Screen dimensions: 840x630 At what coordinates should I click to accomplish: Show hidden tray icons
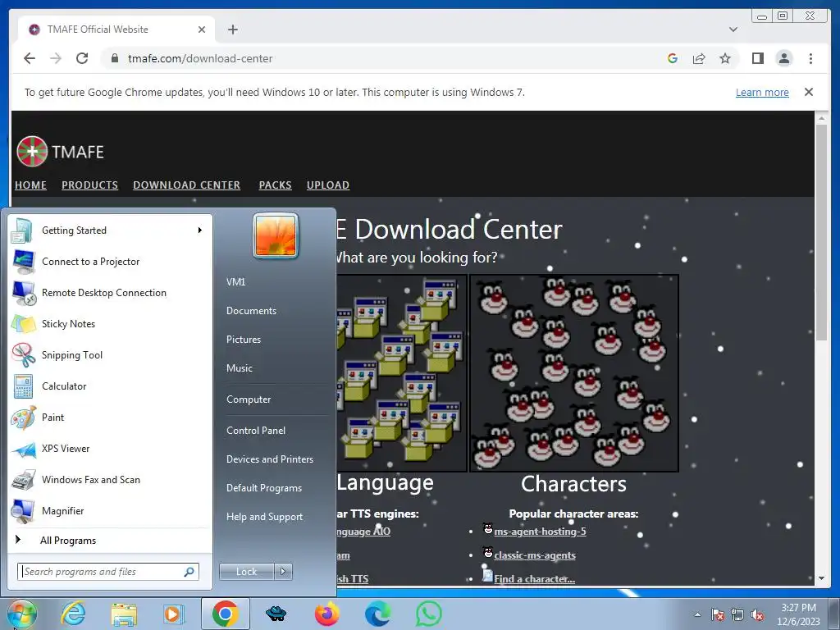point(697,615)
